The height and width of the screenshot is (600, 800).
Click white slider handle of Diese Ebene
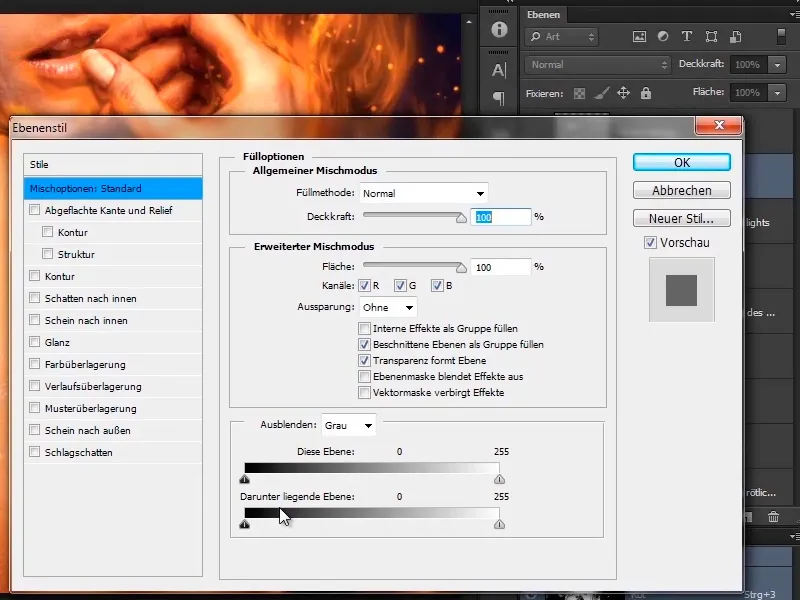tap(499, 479)
